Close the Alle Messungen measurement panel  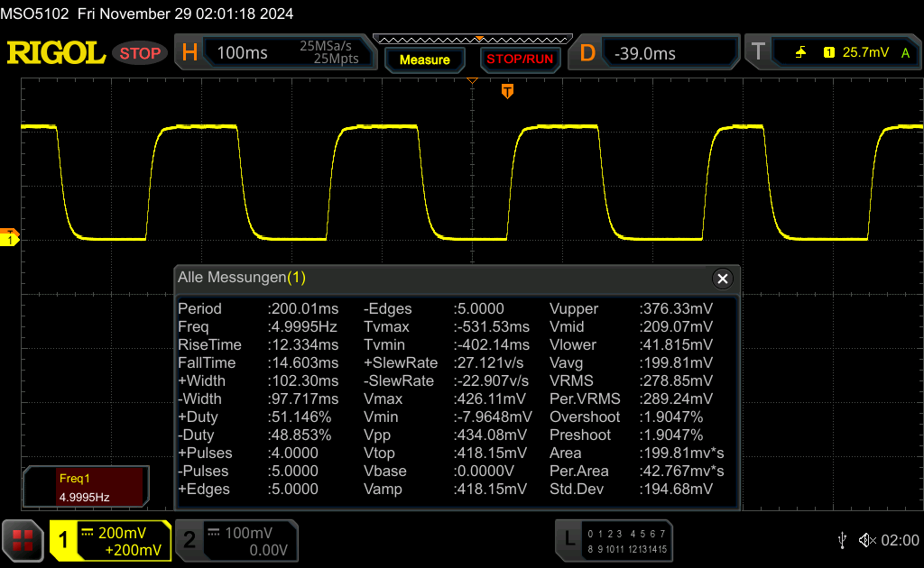pyautogui.click(x=722, y=279)
